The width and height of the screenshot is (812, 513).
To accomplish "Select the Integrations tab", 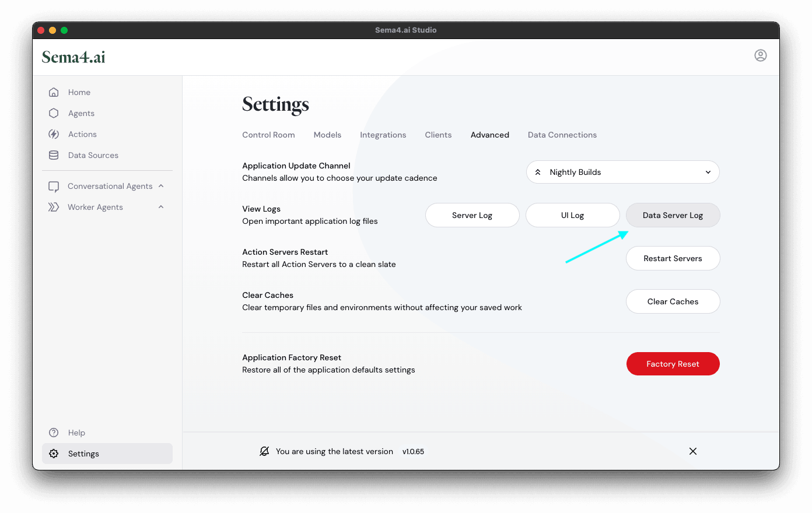I will pyautogui.click(x=383, y=135).
